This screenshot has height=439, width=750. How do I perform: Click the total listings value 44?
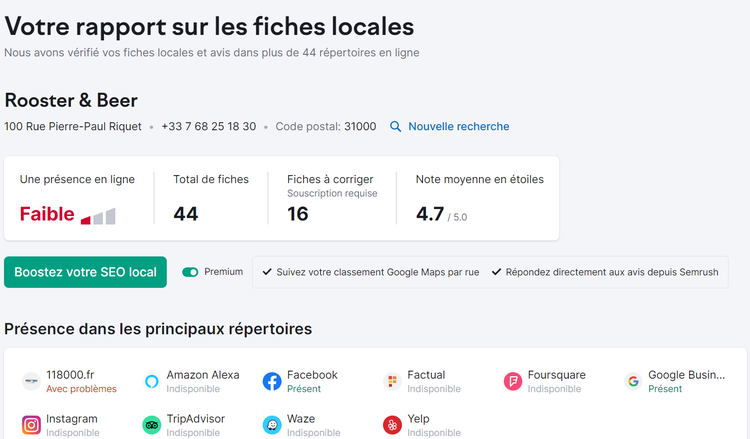click(x=186, y=214)
